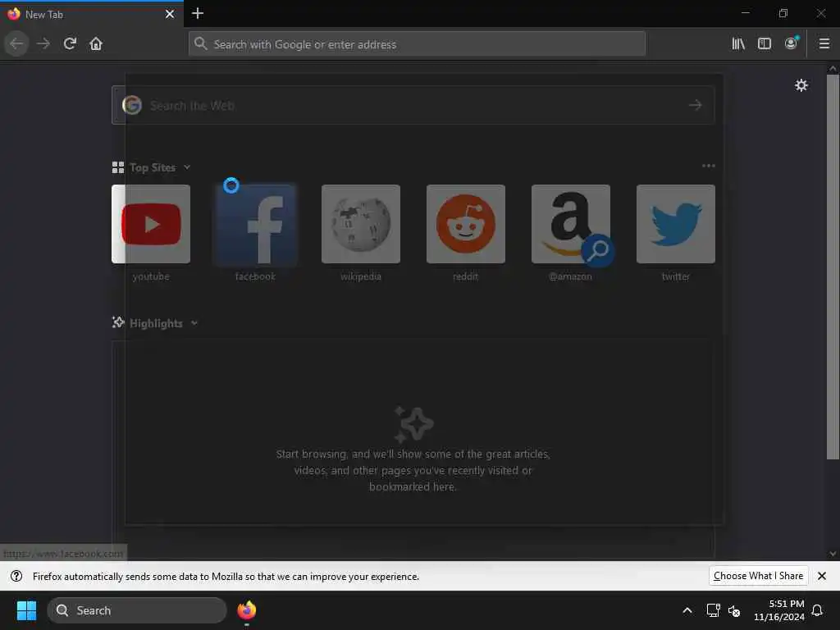
Task: Open new tab page settings gear
Action: pos(801,85)
